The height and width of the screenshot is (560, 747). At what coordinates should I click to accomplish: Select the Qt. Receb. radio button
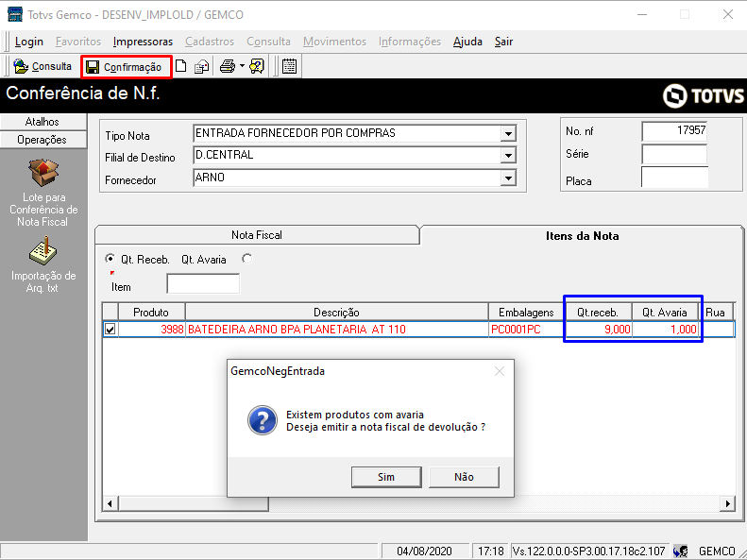(x=110, y=259)
